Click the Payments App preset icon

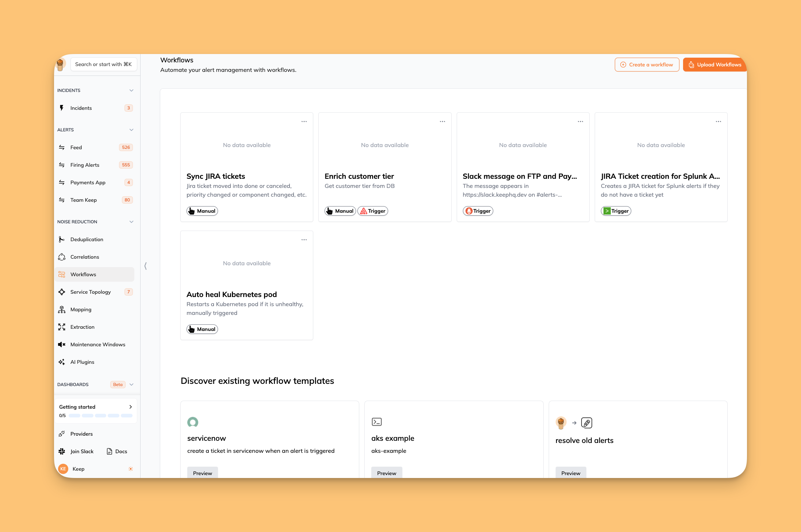point(62,182)
